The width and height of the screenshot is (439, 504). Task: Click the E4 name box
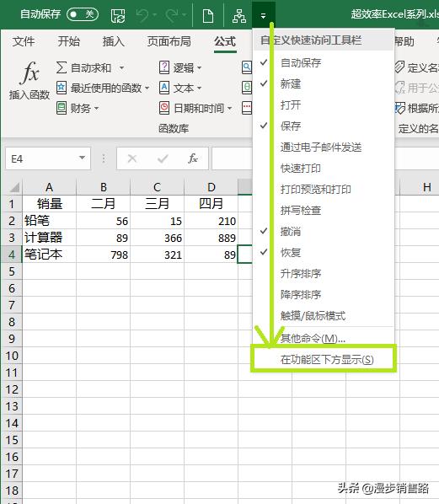(x=41, y=158)
